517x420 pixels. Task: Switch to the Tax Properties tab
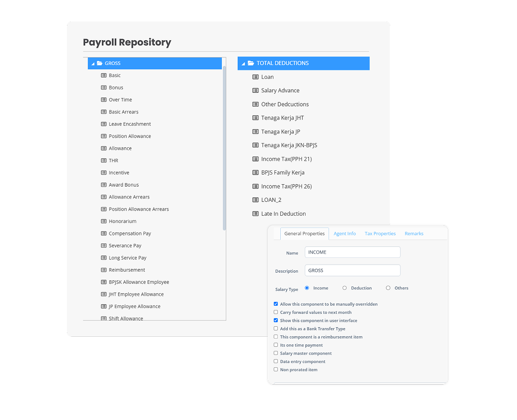(x=380, y=234)
